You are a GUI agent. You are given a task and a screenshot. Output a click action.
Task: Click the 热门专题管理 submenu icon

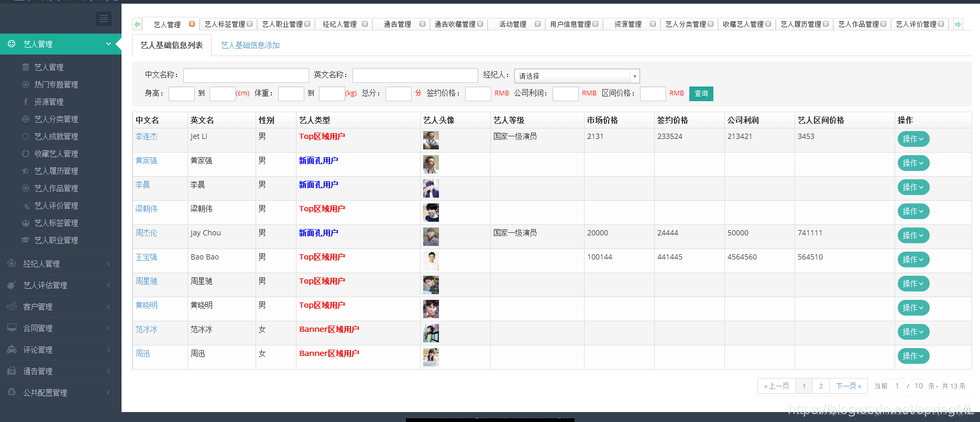pos(26,84)
